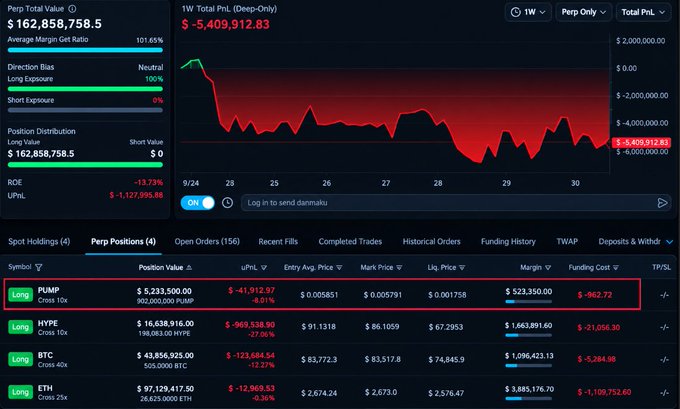Click the info icon beside Perp Total Value
680x409 pixels.
point(72,9)
